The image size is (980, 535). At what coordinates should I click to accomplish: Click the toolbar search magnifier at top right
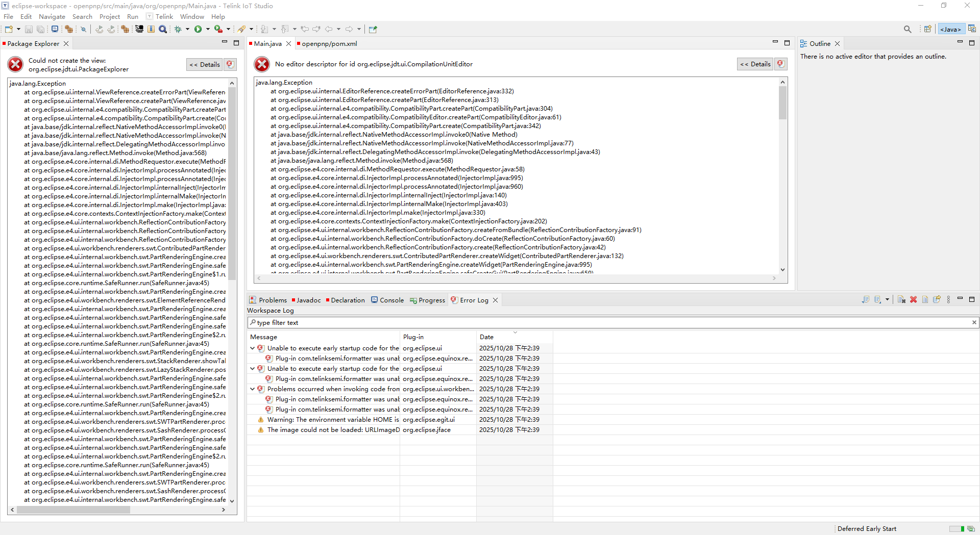(908, 29)
